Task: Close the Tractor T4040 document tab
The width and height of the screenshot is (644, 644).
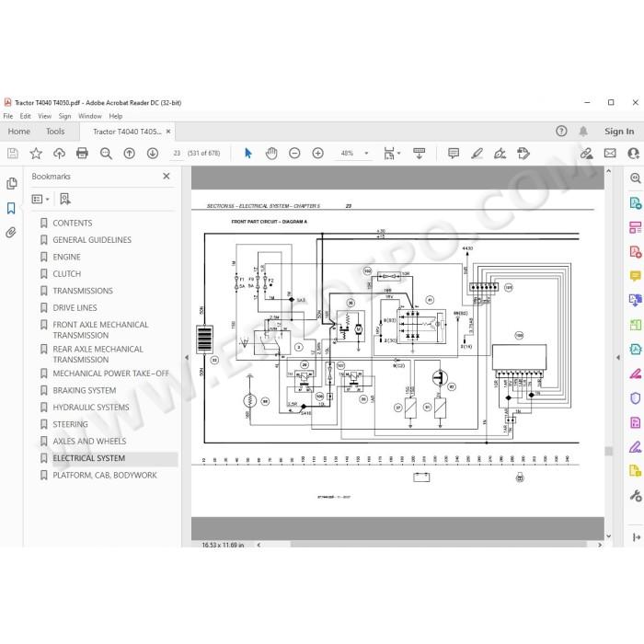Action: coord(168,132)
